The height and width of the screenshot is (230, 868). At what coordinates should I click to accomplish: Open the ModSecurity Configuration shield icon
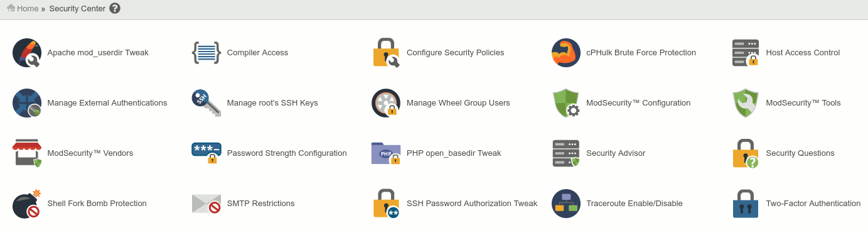(565, 103)
